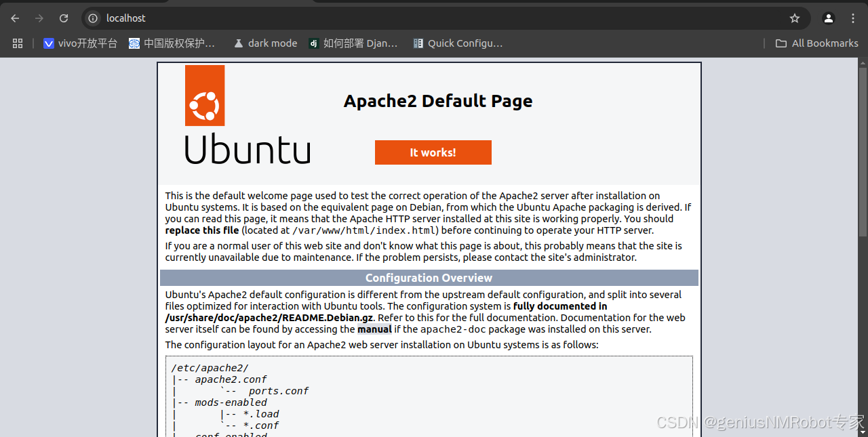The width and height of the screenshot is (868, 437).
Task: Open the vivo开放平台 bookmark
Action: tap(80, 43)
